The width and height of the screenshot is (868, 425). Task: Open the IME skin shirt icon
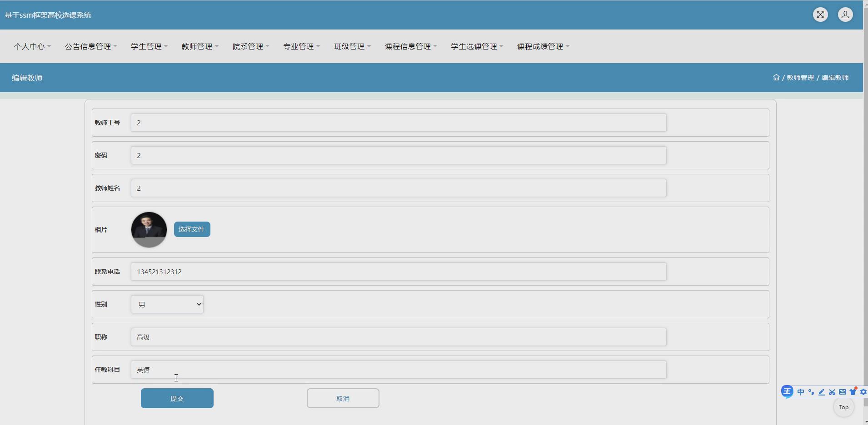853,391
